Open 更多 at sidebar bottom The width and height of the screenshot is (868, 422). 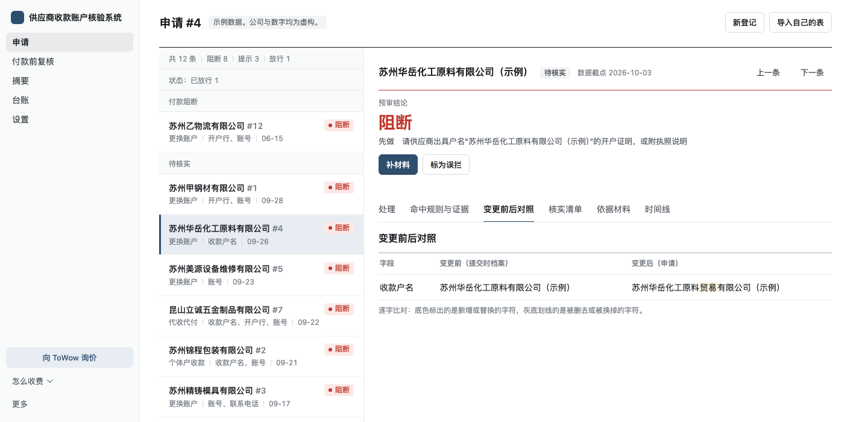click(20, 404)
